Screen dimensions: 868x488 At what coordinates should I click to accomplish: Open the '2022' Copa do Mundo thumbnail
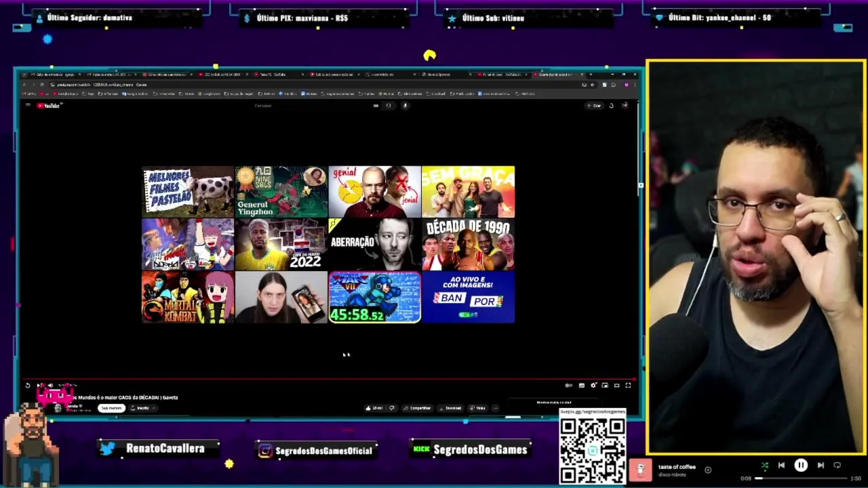pyautogui.click(x=281, y=245)
